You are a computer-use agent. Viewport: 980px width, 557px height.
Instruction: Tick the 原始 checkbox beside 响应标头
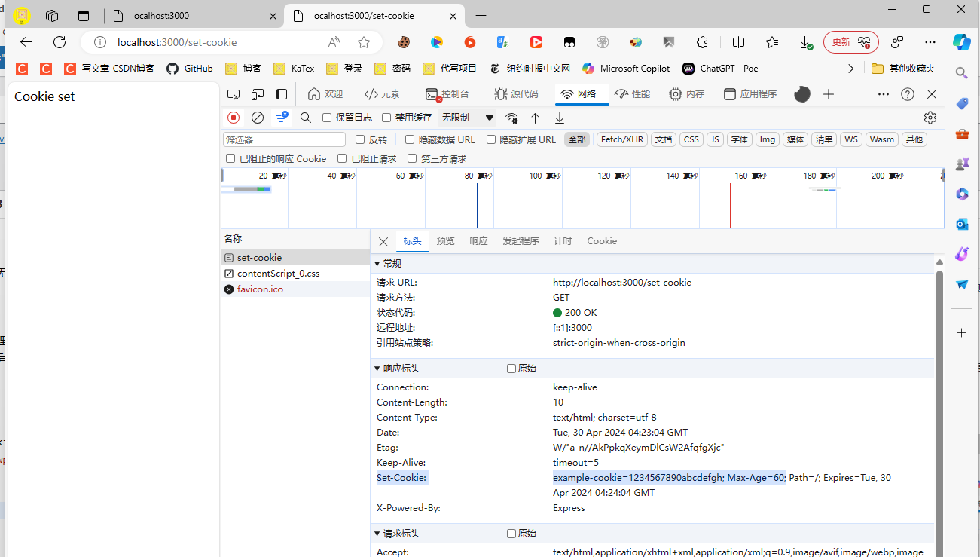[511, 369]
